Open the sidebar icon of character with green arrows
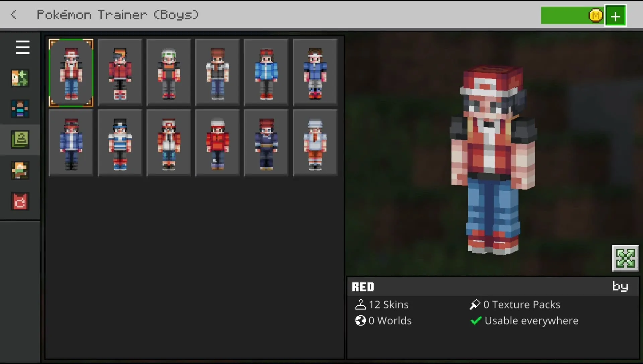 [x=20, y=78]
